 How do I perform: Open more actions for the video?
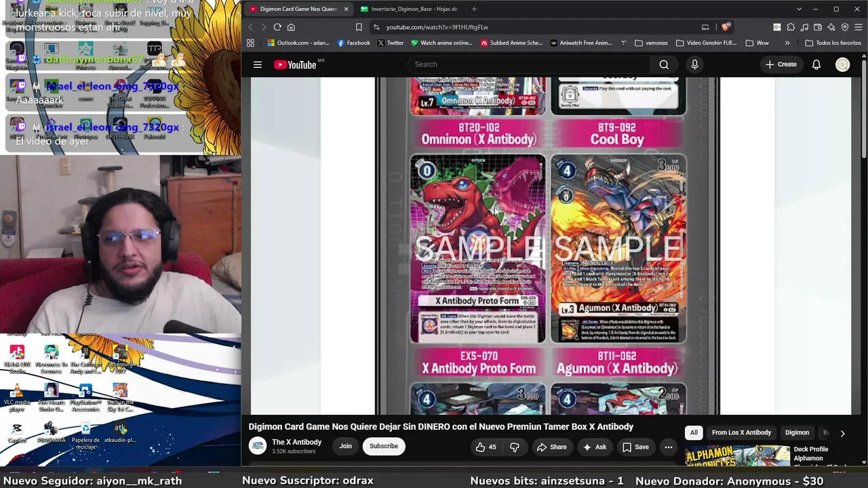[669, 447]
